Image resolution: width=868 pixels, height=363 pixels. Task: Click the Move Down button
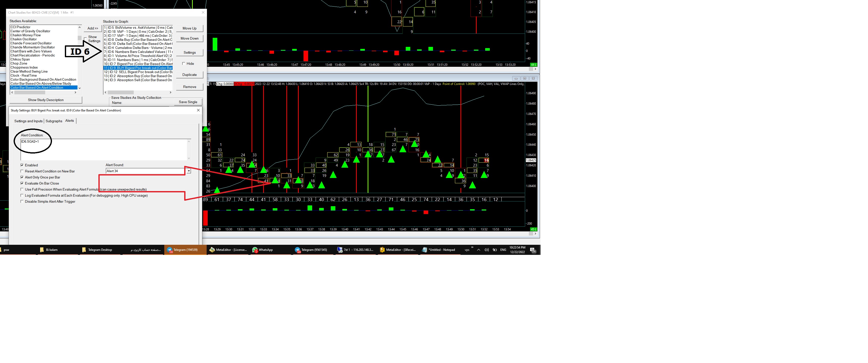(189, 38)
